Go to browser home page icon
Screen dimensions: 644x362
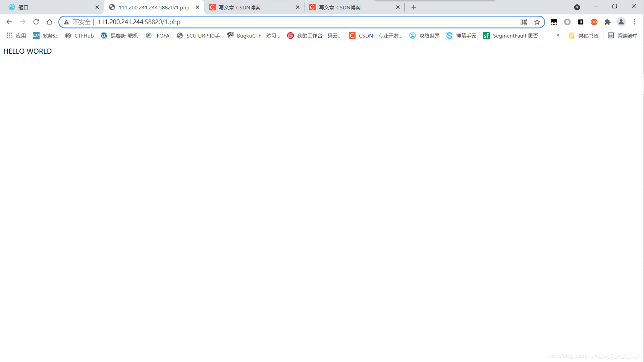coord(50,22)
